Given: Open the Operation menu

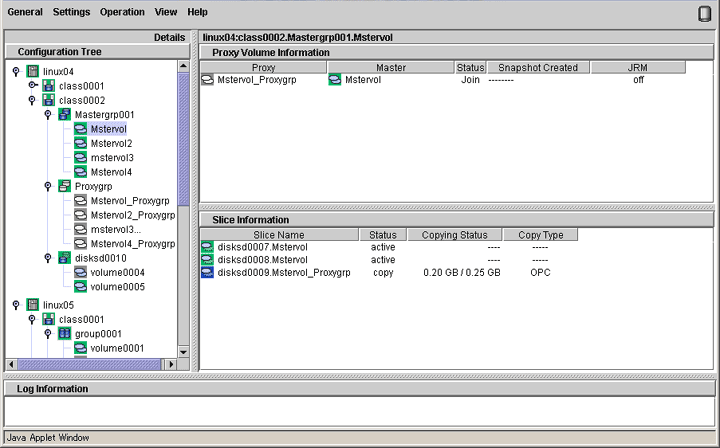Looking at the screenshot, I should (122, 12).
